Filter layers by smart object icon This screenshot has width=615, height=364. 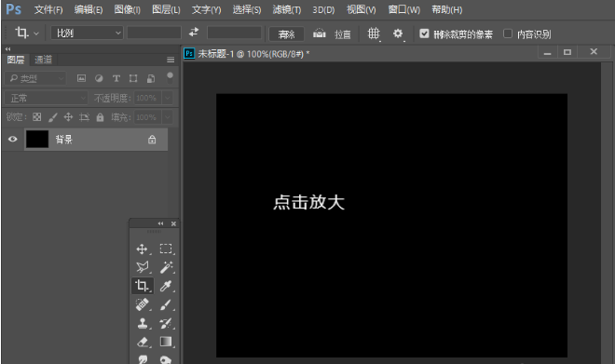[x=151, y=78]
